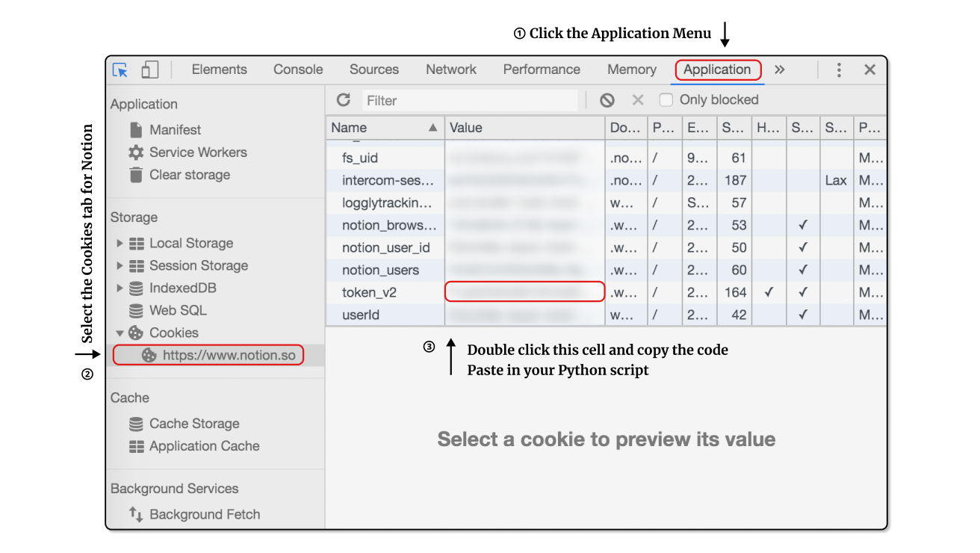Select the logglytrackin… cookie row
980x553 pixels.
[x=606, y=203]
